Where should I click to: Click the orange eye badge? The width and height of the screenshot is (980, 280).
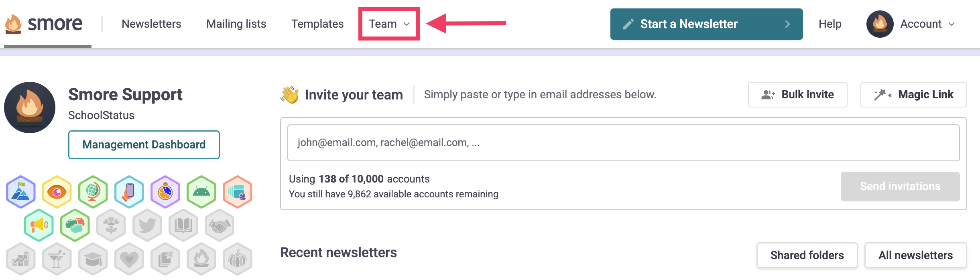(57, 192)
